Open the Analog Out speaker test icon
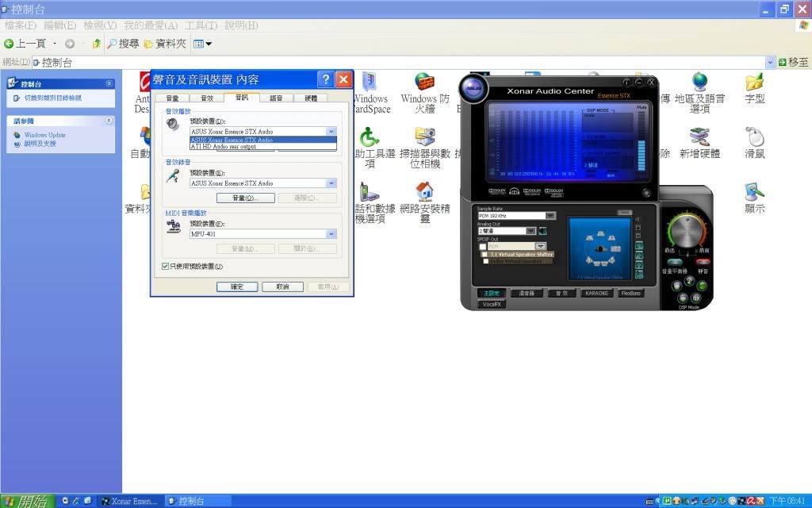The height and width of the screenshot is (508, 812). click(x=542, y=231)
